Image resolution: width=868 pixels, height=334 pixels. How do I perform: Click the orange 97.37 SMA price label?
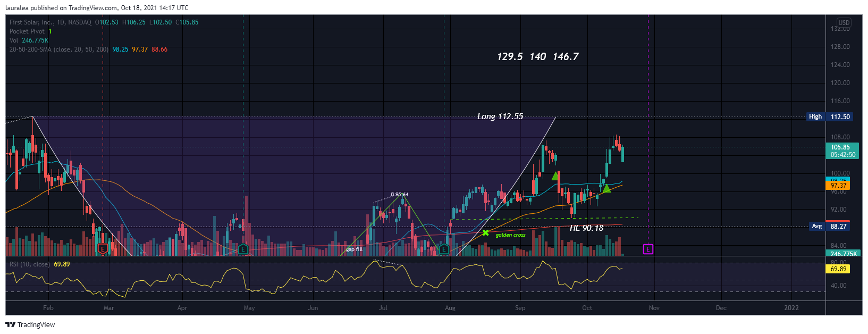click(x=839, y=186)
